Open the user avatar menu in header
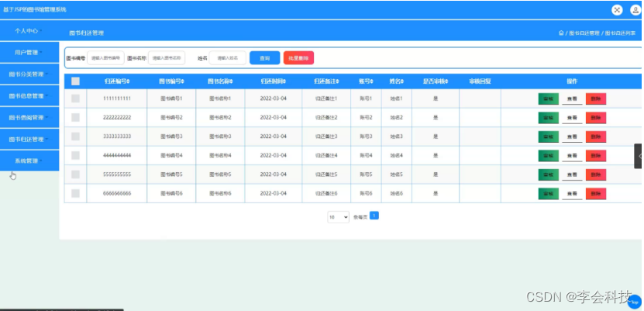Viewport: 644px width, 311px height. coord(635,10)
